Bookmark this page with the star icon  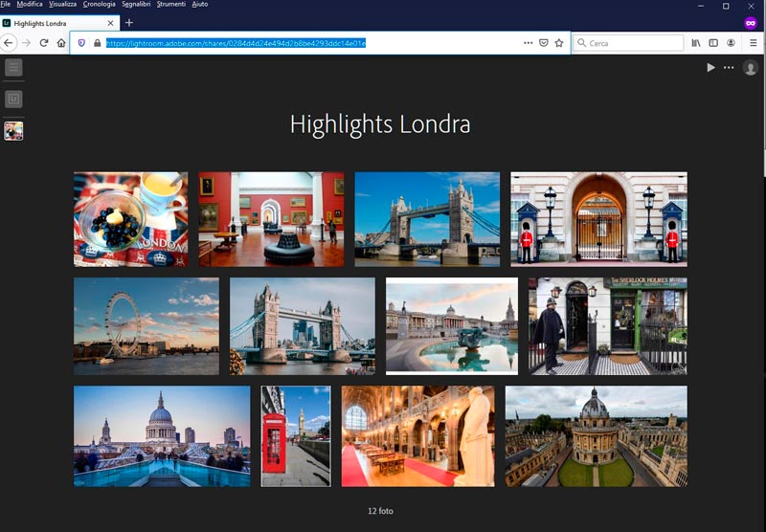click(x=559, y=43)
